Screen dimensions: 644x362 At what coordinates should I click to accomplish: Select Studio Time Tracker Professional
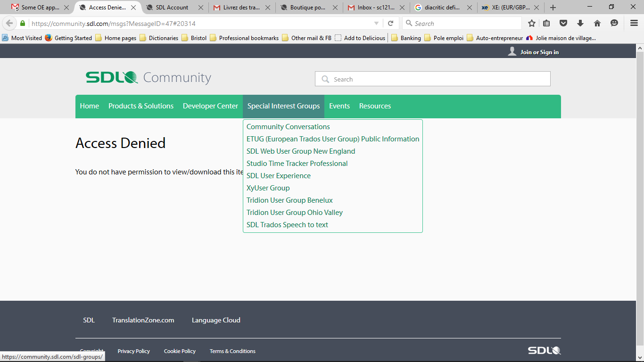coord(297,164)
